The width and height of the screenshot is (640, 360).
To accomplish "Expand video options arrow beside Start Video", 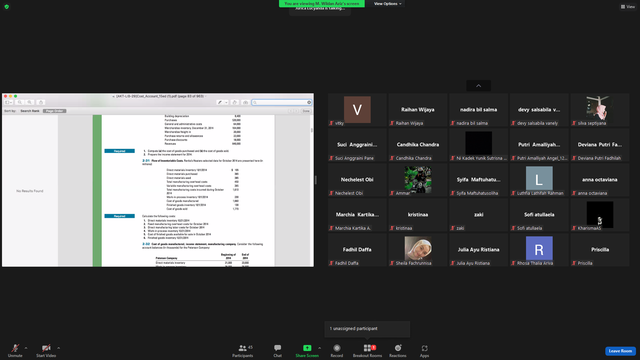I will (x=58, y=348).
